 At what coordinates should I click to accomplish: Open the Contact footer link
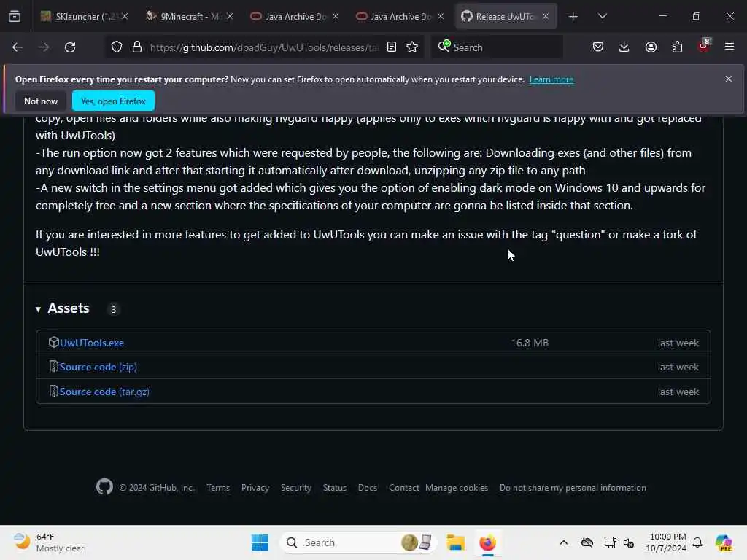[x=404, y=488]
